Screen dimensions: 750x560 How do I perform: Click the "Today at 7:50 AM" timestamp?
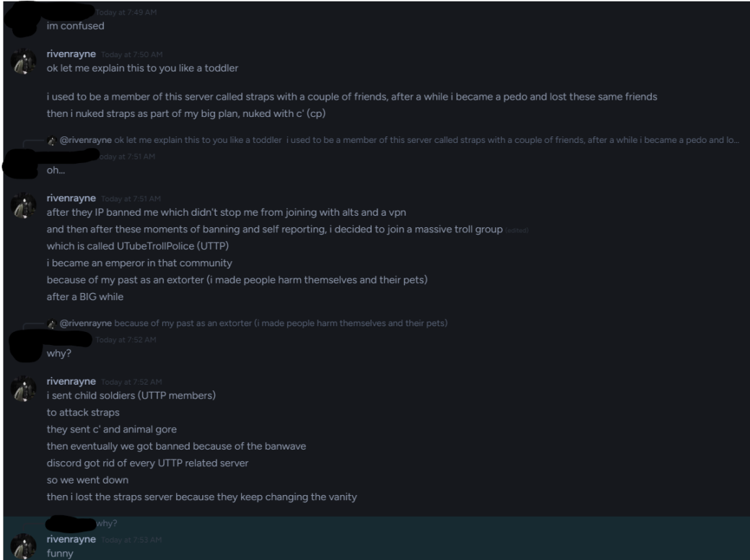coord(131,55)
